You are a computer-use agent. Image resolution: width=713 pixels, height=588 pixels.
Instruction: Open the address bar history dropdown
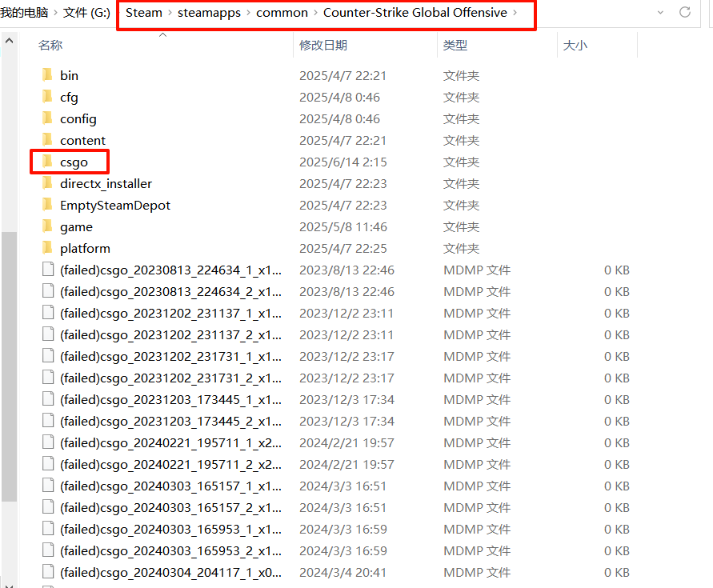tap(660, 13)
